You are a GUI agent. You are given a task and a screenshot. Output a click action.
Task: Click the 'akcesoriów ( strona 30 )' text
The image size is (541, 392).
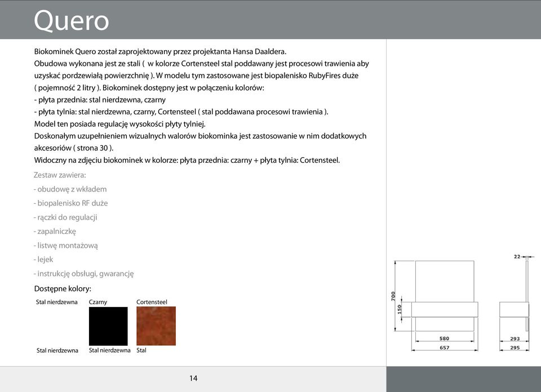point(73,148)
